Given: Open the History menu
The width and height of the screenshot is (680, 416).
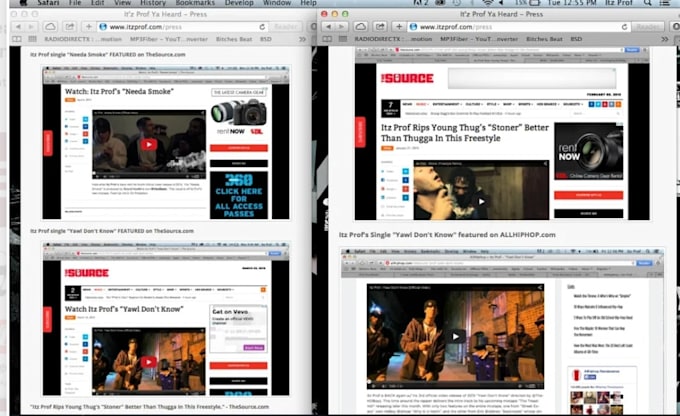Looking at the screenshot, I should (x=153, y=3).
